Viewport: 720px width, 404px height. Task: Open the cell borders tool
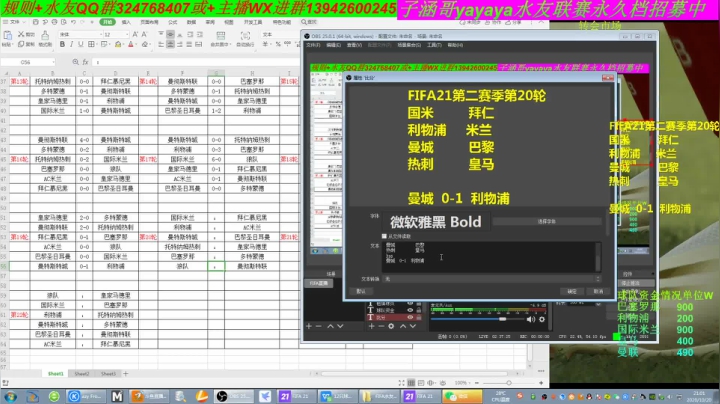click(91, 45)
